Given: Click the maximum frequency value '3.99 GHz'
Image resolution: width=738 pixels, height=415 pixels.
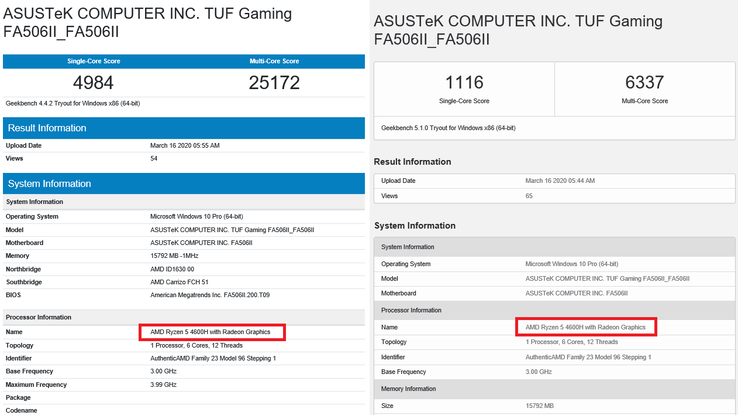Looking at the screenshot, I should [163, 384].
